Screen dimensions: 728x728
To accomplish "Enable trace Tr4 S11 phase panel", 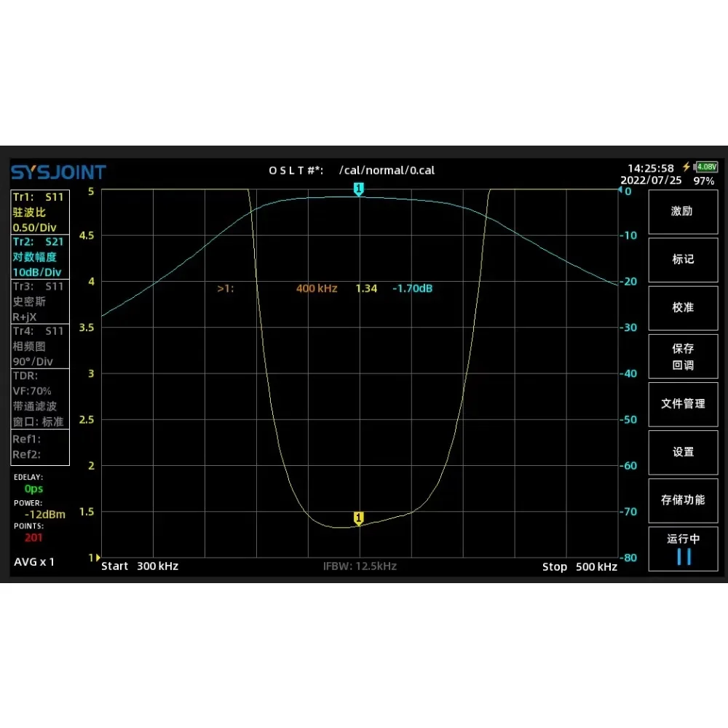I will pyautogui.click(x=40, y=346).
